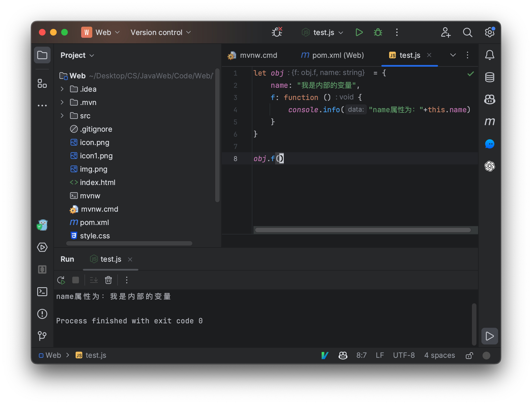Open the Copilot status bar icon
Viewport: 532px width, 405px height.
(343, 355)
